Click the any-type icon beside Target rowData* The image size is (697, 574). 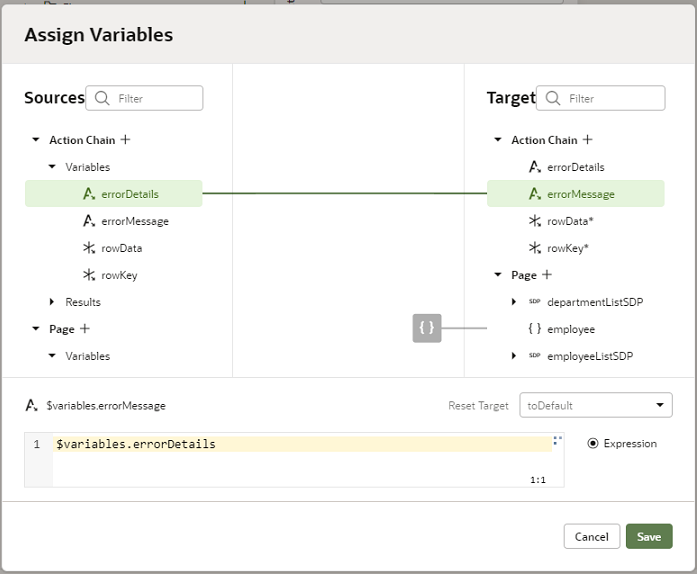535,221
